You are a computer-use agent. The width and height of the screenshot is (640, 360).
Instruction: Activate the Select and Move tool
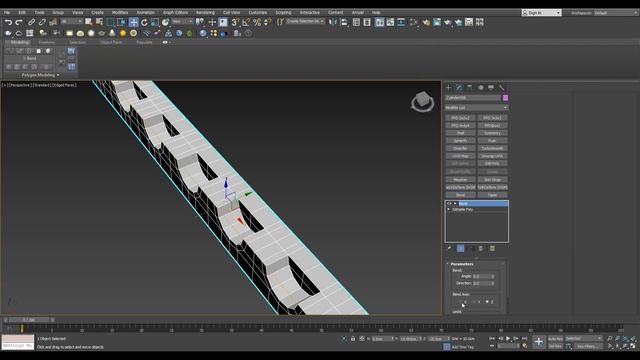point(133,22)
